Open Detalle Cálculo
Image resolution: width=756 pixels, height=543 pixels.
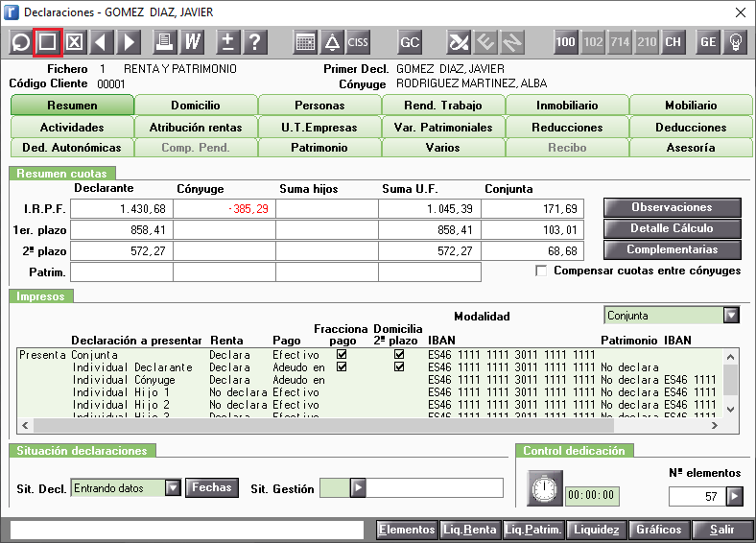coord(673,228)
